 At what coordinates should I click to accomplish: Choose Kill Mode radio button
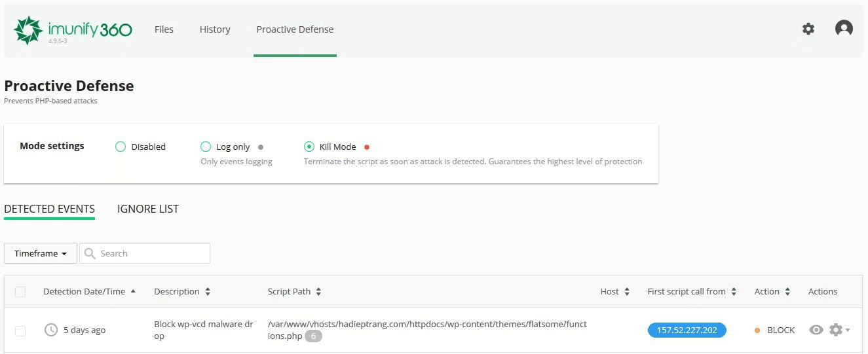click(309, 147)
